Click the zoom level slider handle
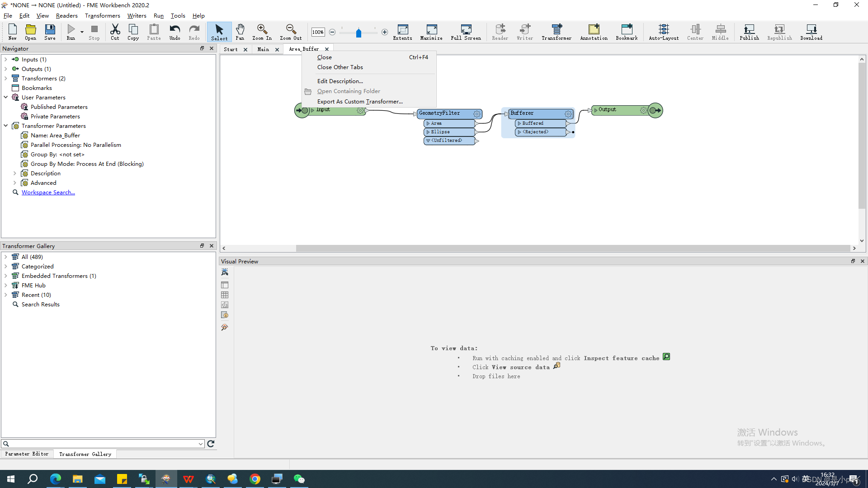868x488 pixels. pyautogui.click(x=359, y=33)
